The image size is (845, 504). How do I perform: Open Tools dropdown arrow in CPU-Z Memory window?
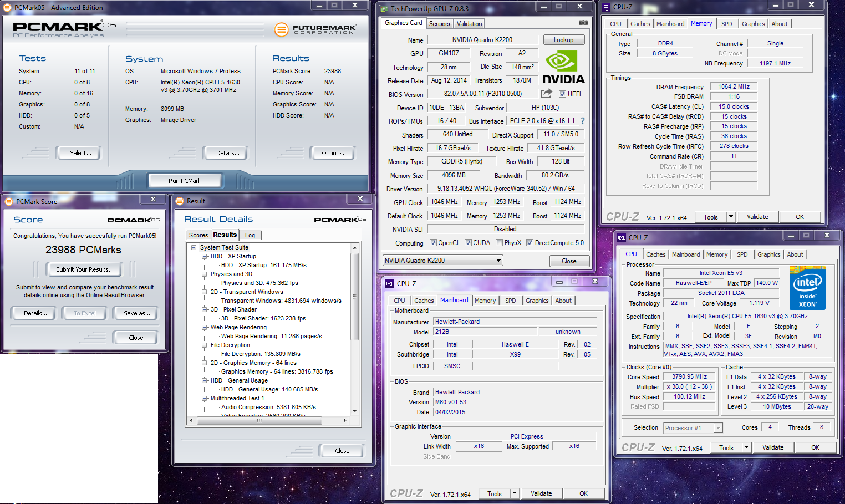(731, 217)
